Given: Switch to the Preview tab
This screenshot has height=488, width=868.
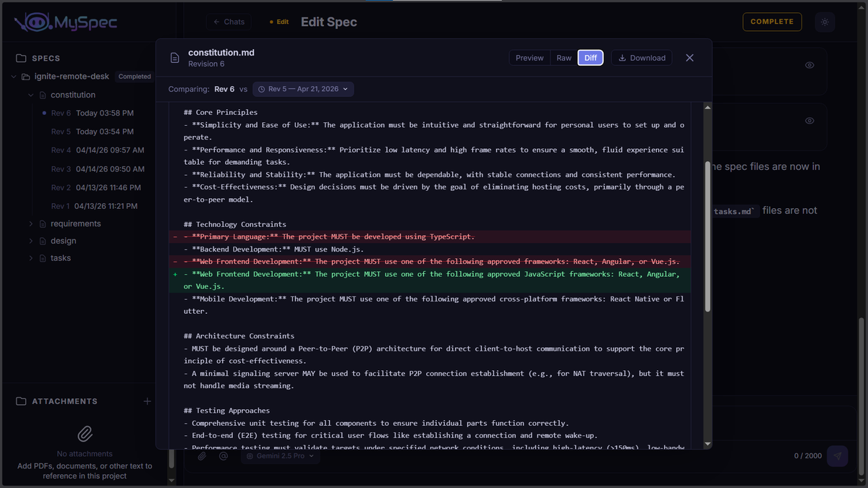Looking at the screenshot, I should tap(529, 58).
